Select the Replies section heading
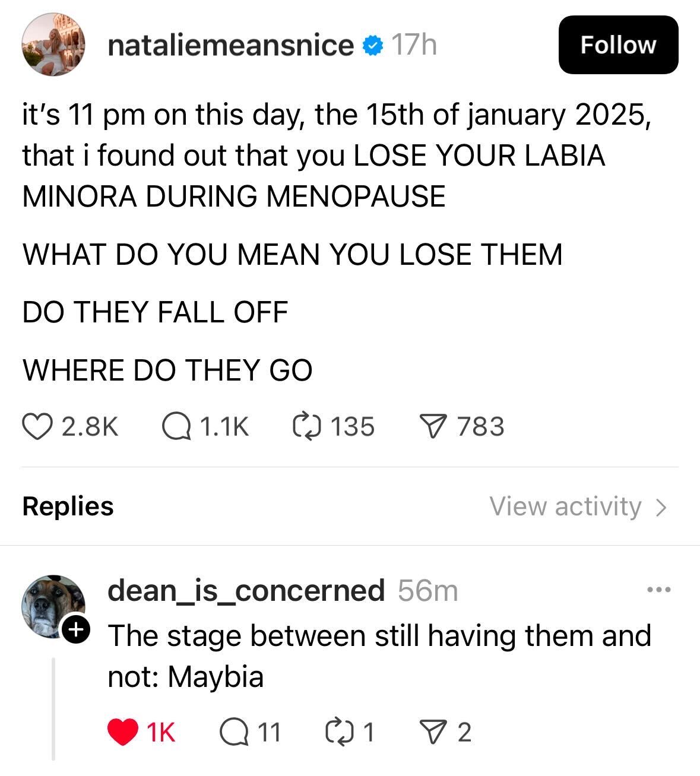Viewport: 700px width, 776px height. click(68, 506)
